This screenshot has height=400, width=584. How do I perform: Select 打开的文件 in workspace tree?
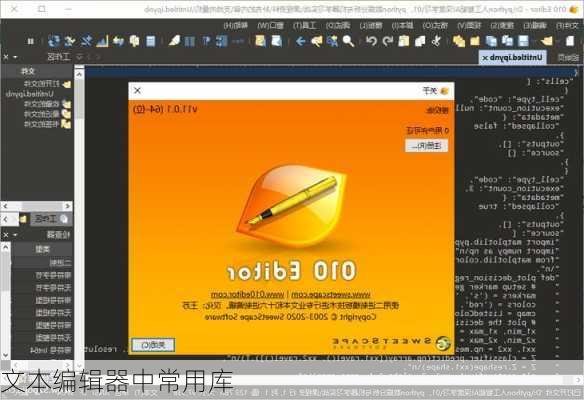coord(42,84)
